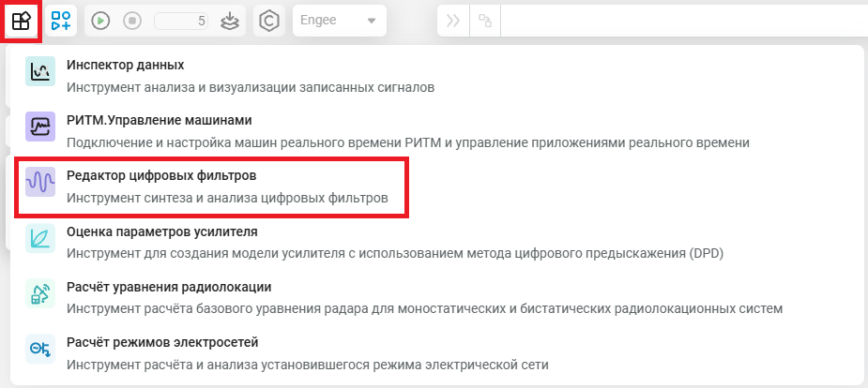Expand the Engee dropdown list
The height and width of the screenshot is (388, 868).
click(340, 21)
